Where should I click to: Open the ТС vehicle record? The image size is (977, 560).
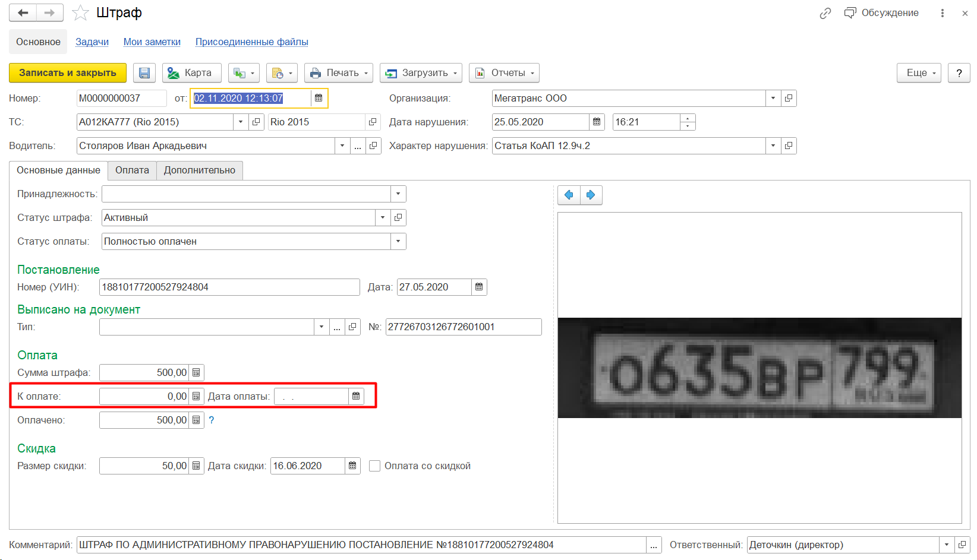coord(256,122)
